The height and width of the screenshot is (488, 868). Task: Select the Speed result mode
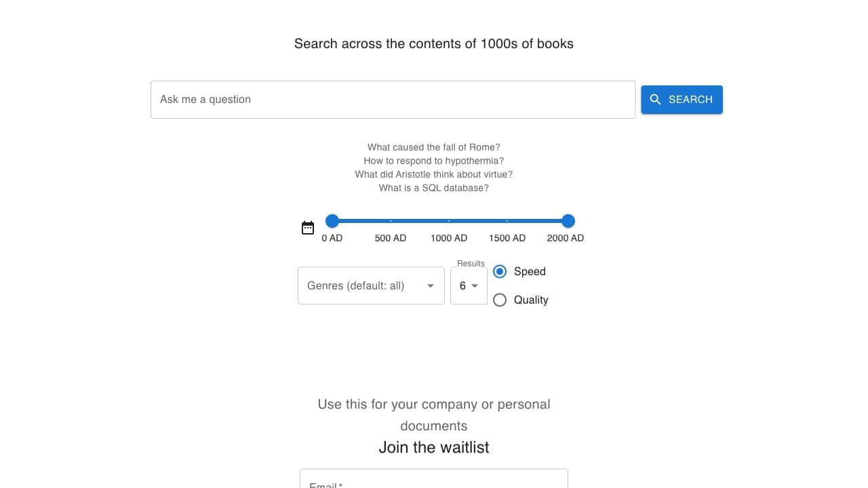point(500,271)
